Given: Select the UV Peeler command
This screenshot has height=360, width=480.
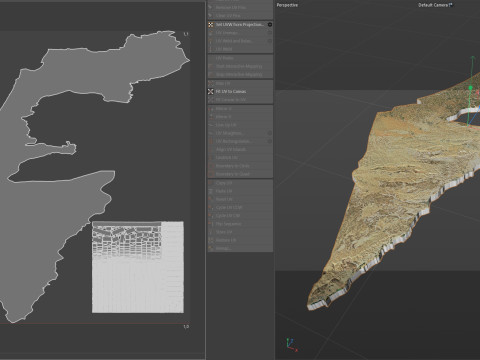Looking at the screenshot, I should pos(240,58).
